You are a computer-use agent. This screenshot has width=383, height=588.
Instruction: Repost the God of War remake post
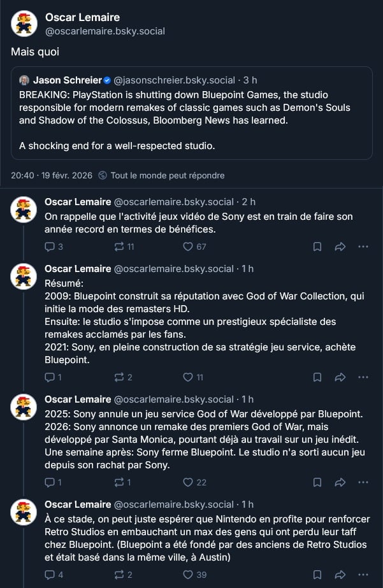[x=119, y=482]
